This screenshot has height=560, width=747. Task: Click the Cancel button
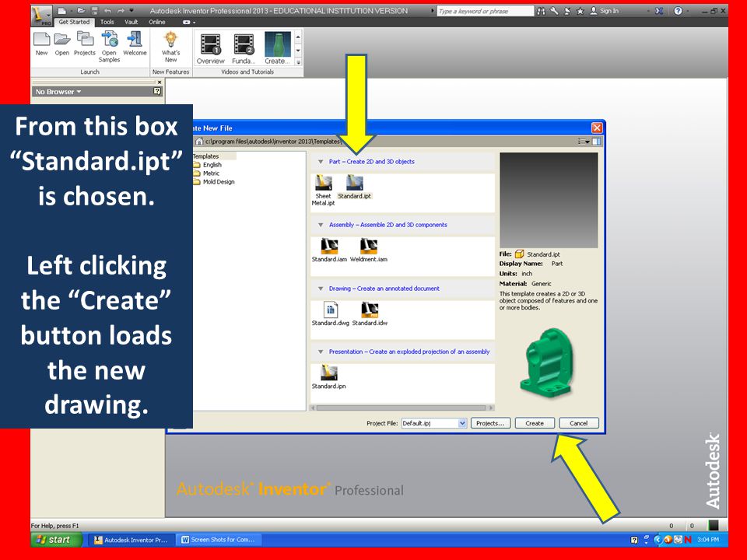tap(578, 423)
